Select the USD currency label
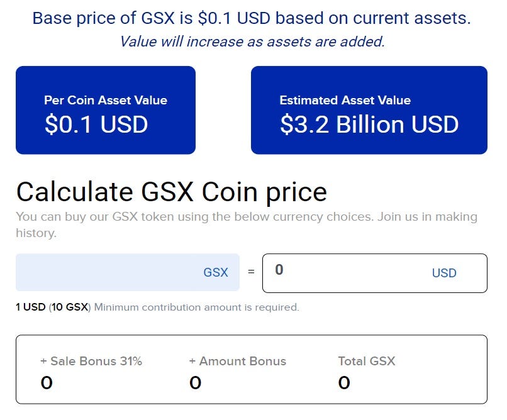 coord(445,273)
